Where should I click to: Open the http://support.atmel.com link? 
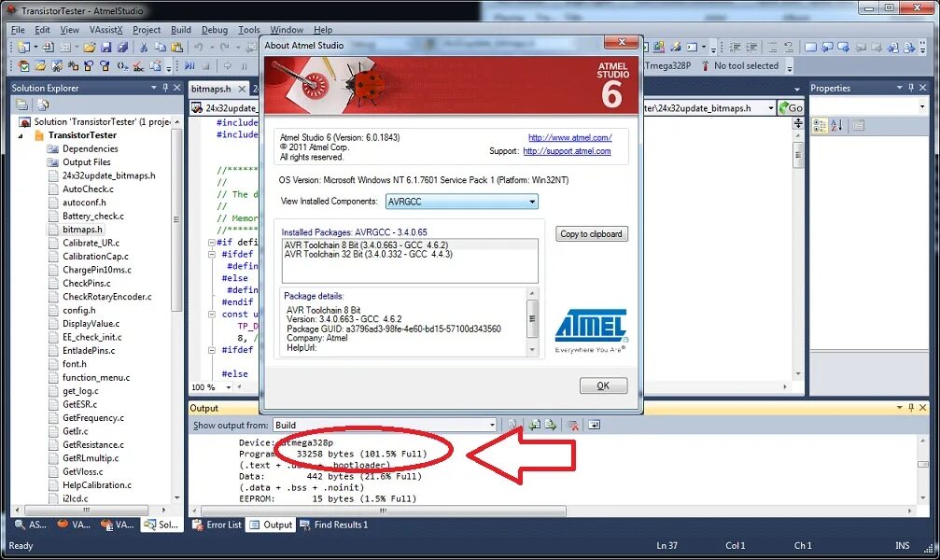(568, 151)
